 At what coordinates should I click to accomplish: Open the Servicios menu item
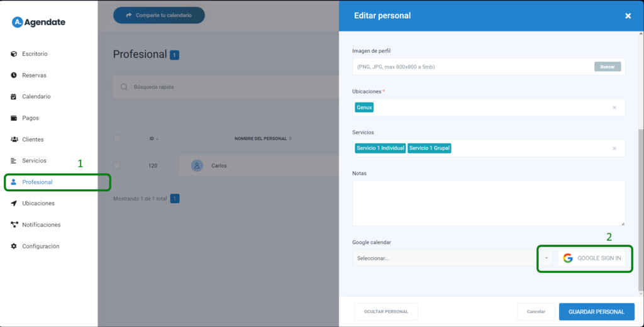click(x=34, y=161)
